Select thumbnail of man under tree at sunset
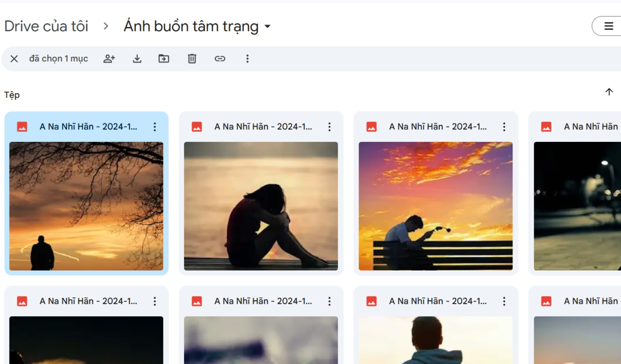The image size is (621, 364). pyautogui.click(x=86, y=206)
